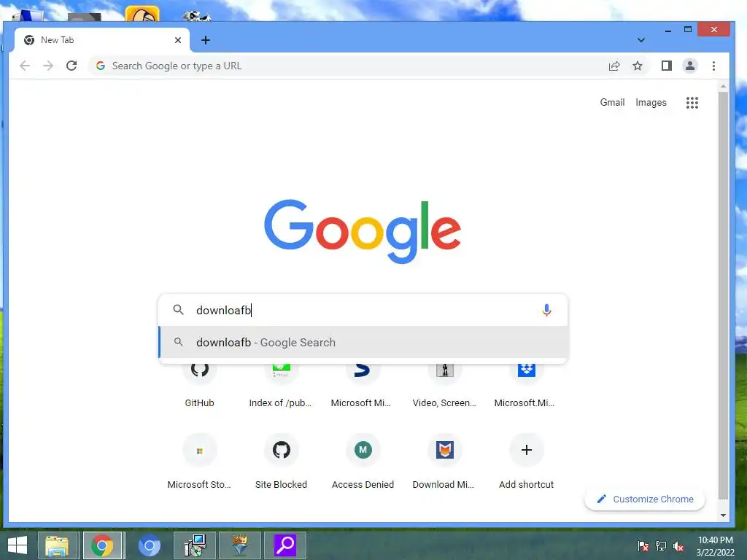Reload the current page
Screen dimensions: 747x560
(71, 66)
